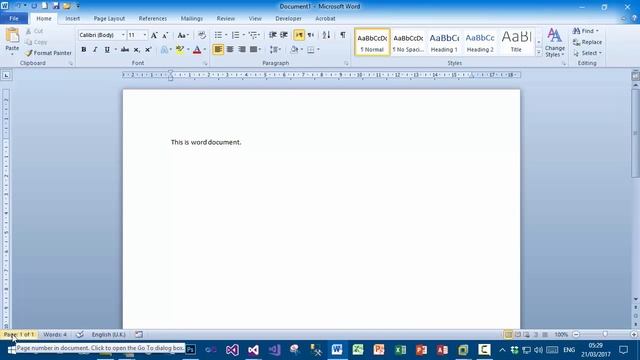
Task: Click the Decrease Indent icon
Action: pos(273,35)
